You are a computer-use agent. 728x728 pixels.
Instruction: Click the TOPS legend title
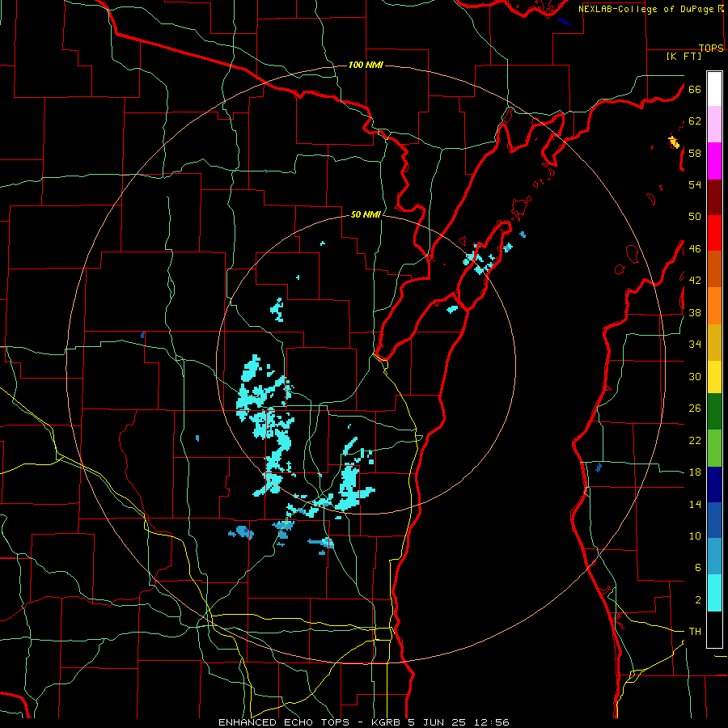(x=711, y=48)
